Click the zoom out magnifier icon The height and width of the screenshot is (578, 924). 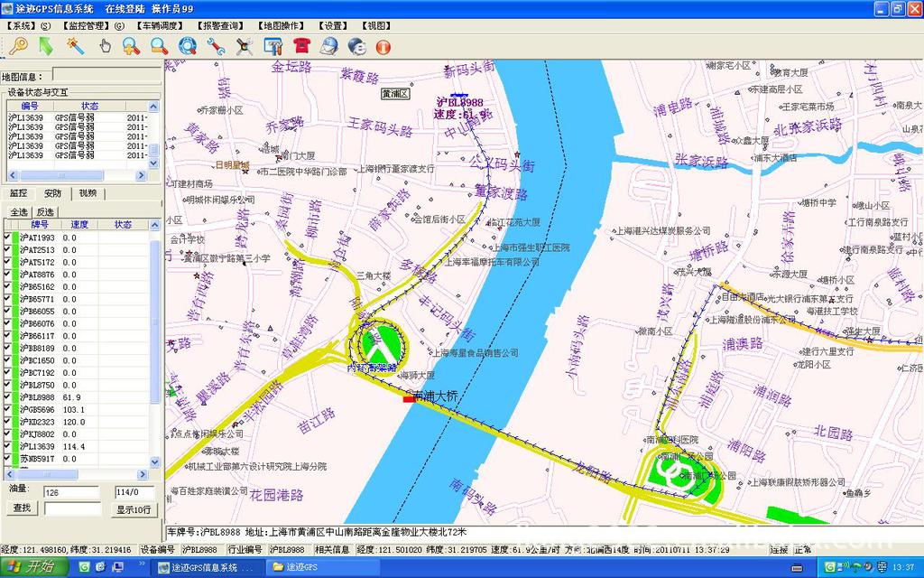click(x=160, y=46)
